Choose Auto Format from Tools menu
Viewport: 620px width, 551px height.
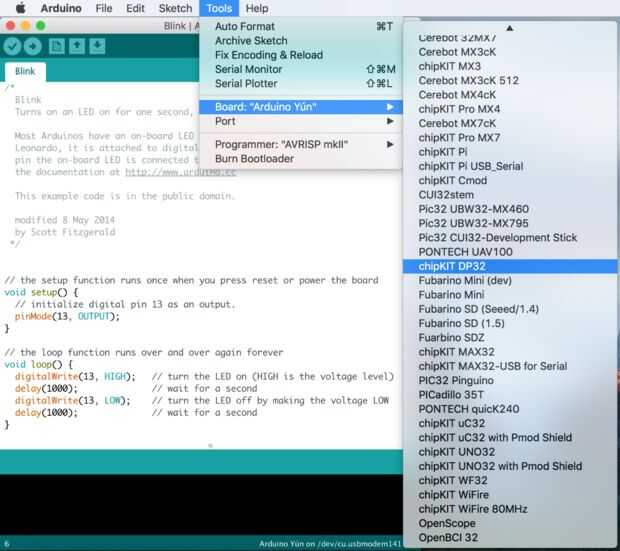pos(301,27)
